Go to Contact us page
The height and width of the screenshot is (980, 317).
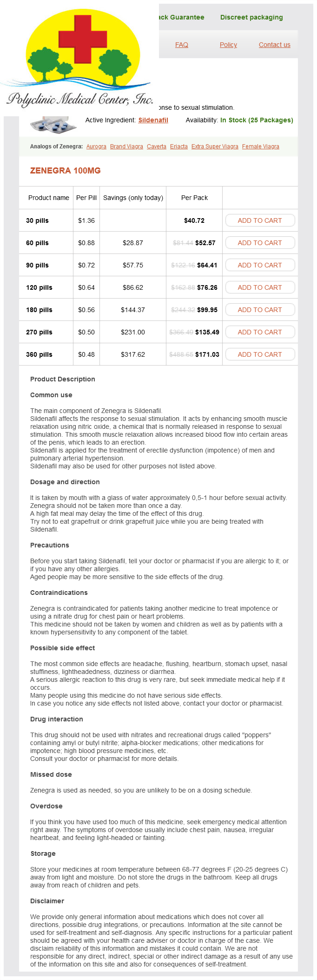point(274,45)
